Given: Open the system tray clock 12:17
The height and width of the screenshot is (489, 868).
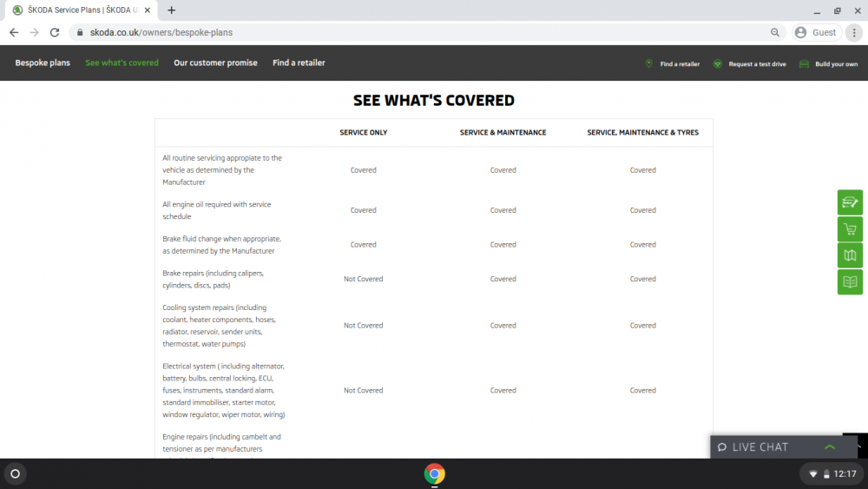Looking at the screenshot, I should pyautogui.click(x=845, y=474).
